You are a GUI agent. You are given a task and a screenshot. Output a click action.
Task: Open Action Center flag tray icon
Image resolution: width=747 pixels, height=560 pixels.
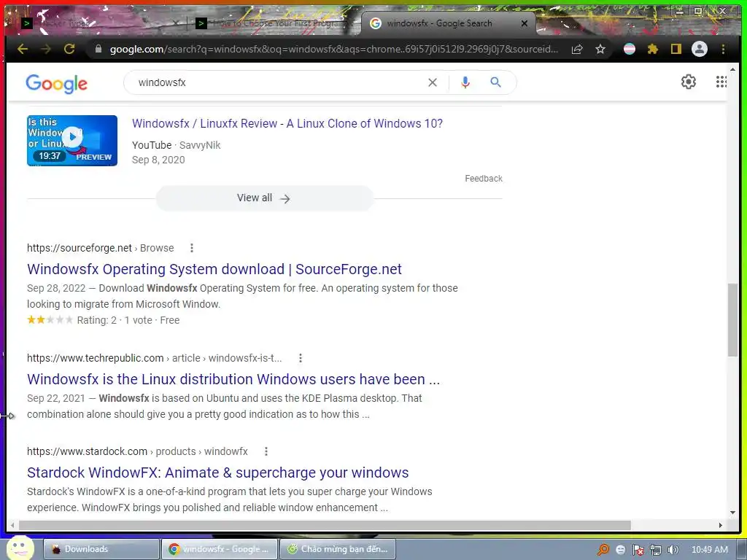pos(638,550)
